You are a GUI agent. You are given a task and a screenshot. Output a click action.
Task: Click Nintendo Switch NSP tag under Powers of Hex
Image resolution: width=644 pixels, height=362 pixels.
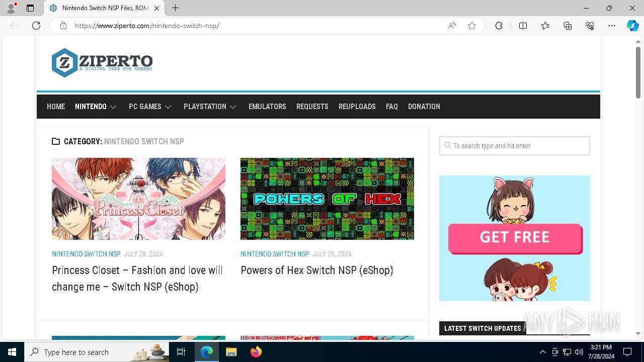275,254
